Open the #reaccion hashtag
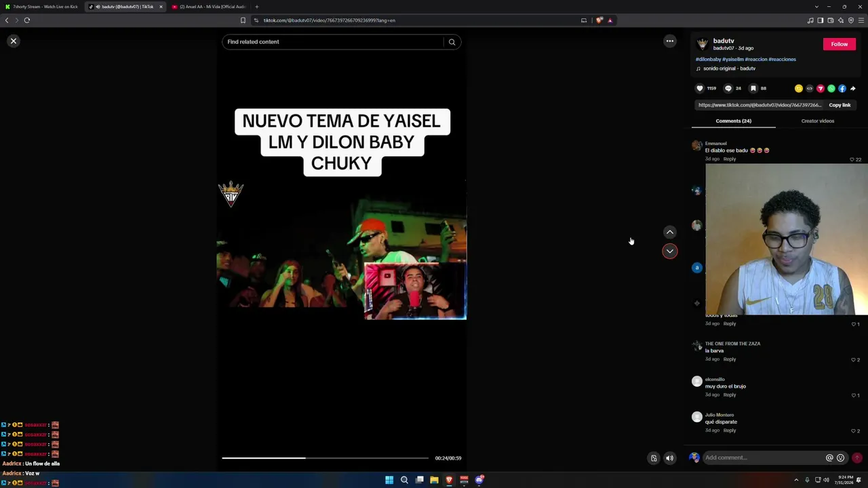This screenshot has height=488, width=868. pos(755,59)
